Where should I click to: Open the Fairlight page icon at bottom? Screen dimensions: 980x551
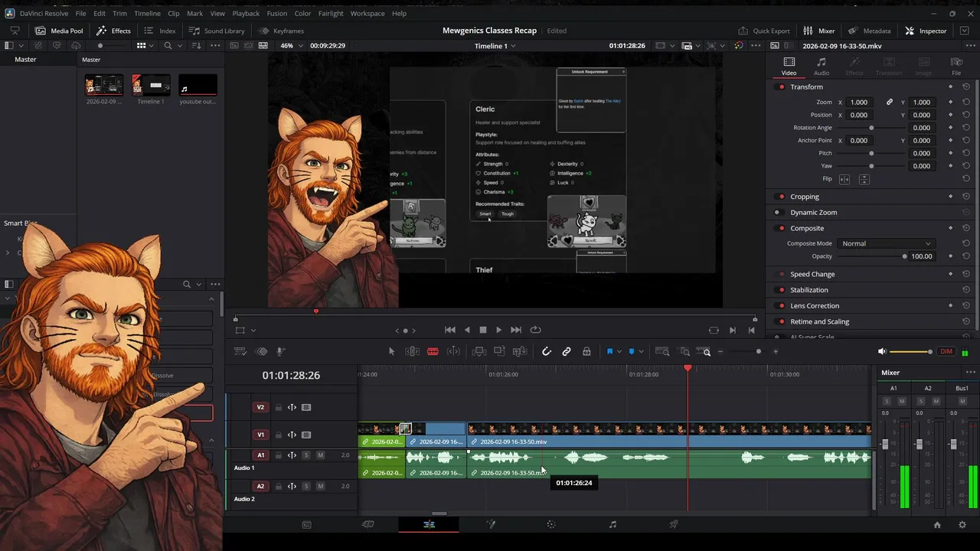[612, 524]
